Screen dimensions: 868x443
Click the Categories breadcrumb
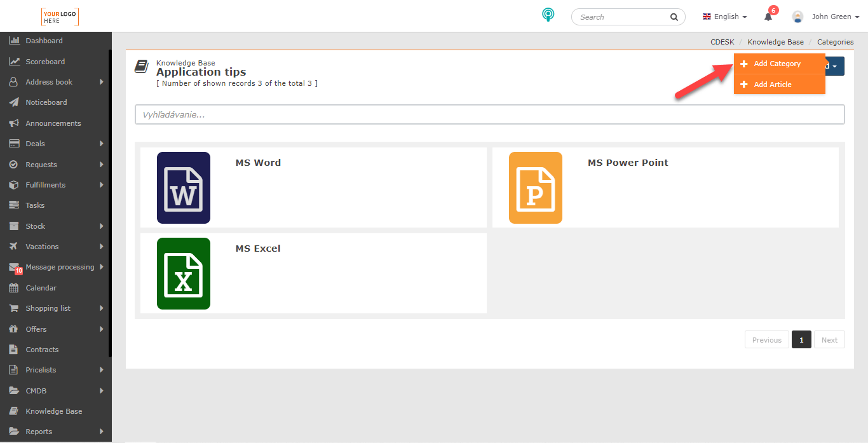point(836,42)
